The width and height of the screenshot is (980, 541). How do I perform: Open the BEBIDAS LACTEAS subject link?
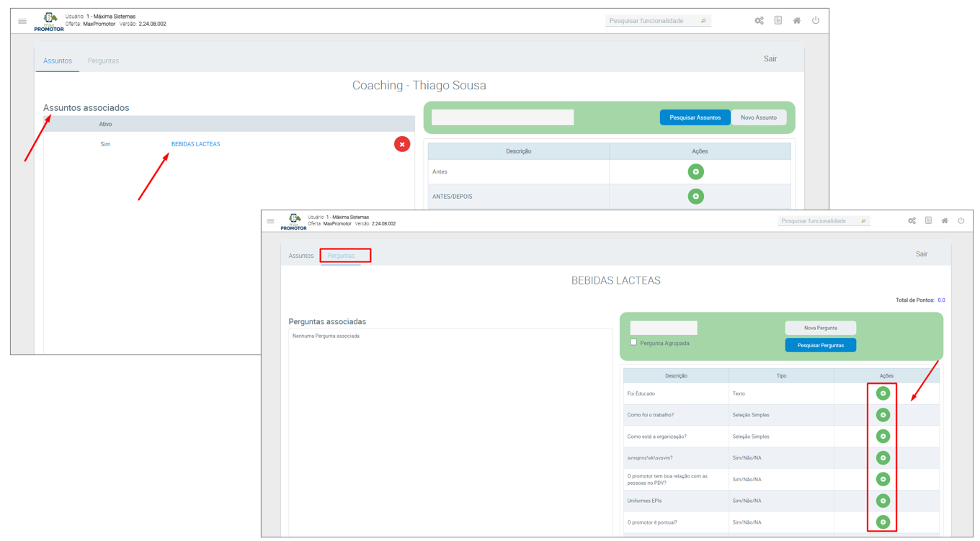(x=195, y=144)
